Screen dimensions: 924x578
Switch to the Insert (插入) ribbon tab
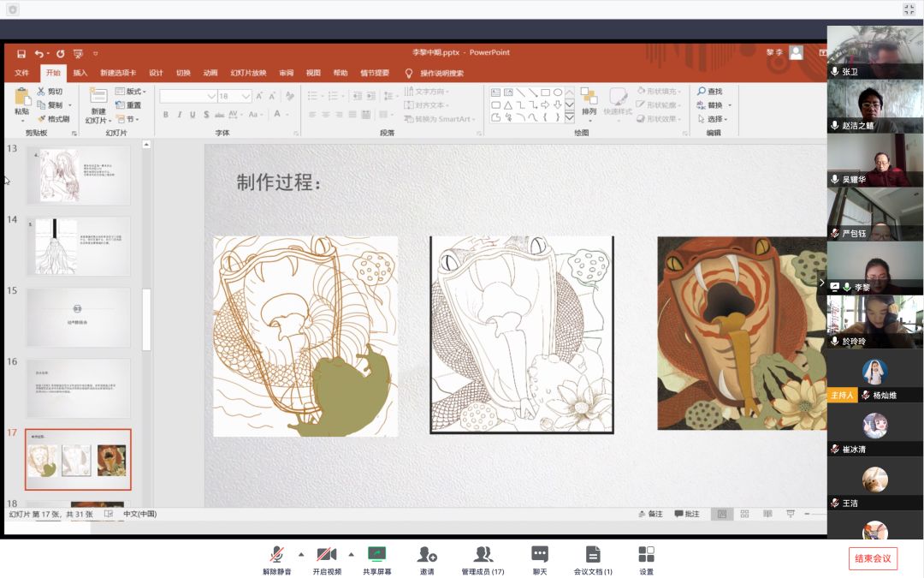80,74
